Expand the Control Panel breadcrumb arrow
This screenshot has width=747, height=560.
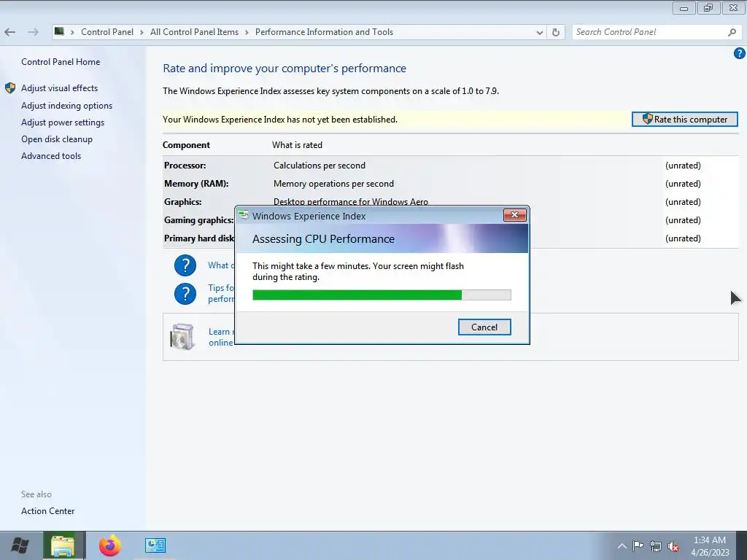point(142,32)
